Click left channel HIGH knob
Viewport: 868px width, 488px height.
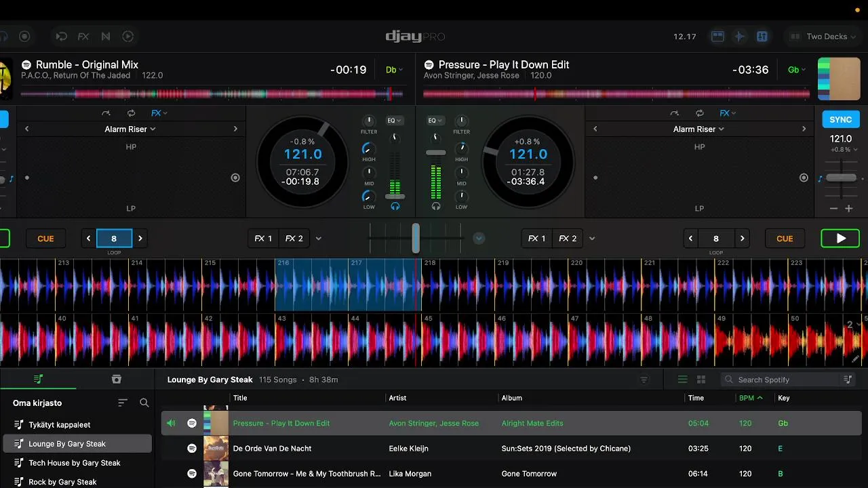click(x=369, y=148)
